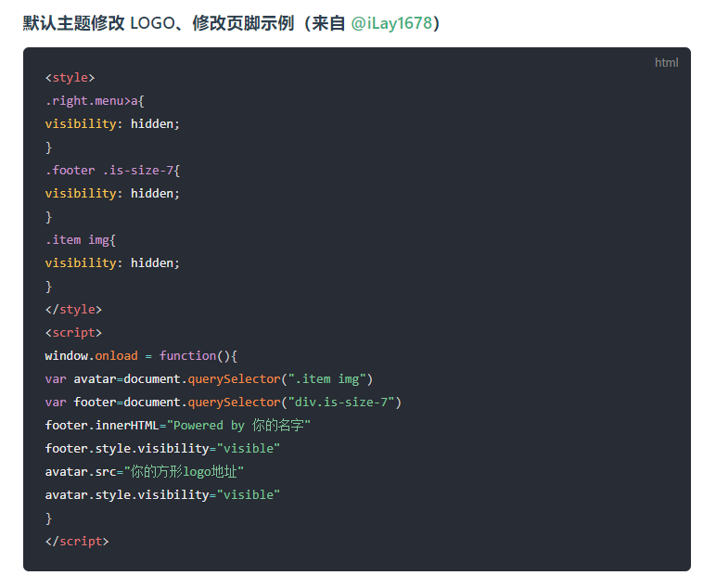Click the footer.style.visibility line
Viewport: 703px width, 588px height.
162,449
